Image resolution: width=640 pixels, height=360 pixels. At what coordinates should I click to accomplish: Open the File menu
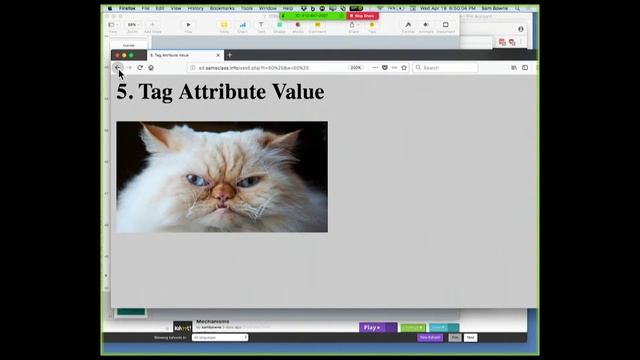(146, 8)
